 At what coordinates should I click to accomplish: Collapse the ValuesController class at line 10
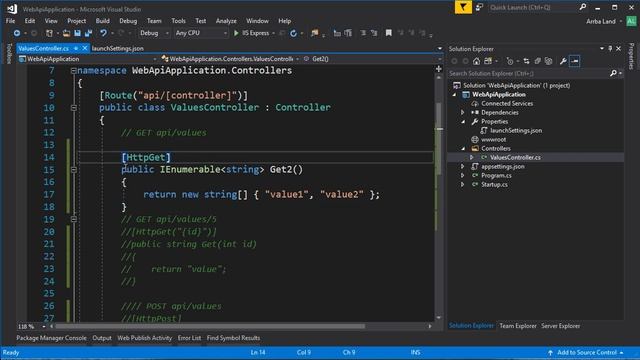pos(73,108)
